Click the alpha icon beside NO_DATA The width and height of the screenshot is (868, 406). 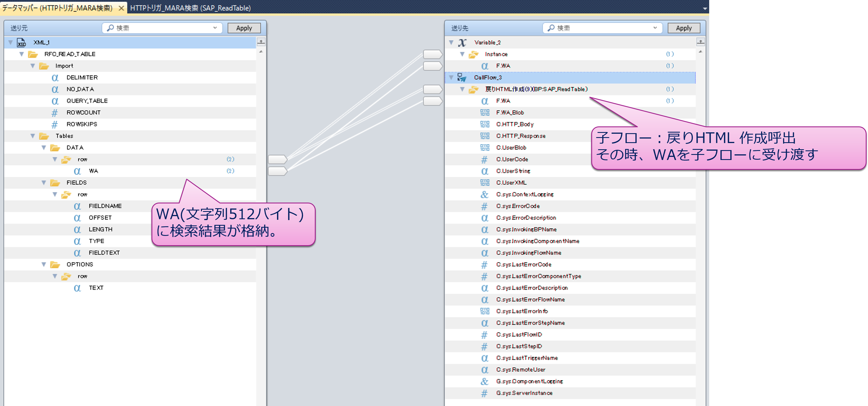[x=55, y=89]
